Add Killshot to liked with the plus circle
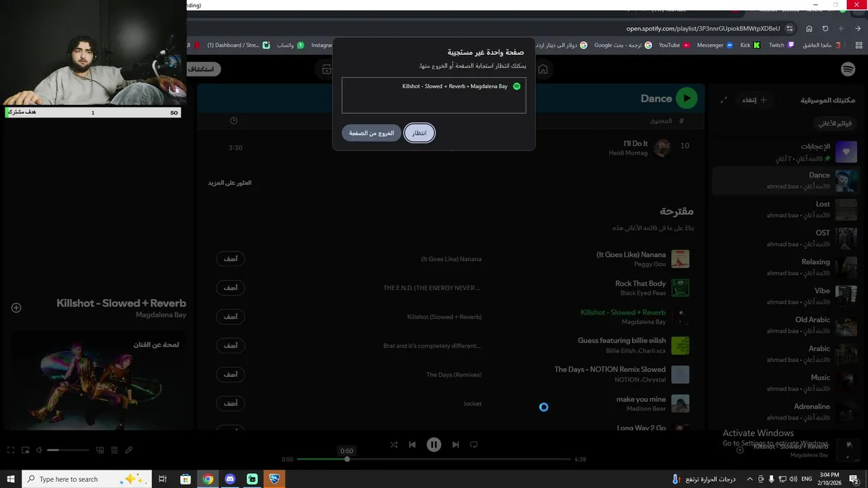This screenshot has width=868, height=488. tap(16, 308)
